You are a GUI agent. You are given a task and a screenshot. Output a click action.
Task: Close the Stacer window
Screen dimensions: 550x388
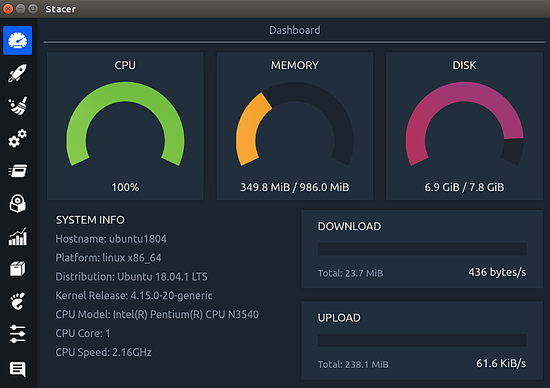(8, 8)
